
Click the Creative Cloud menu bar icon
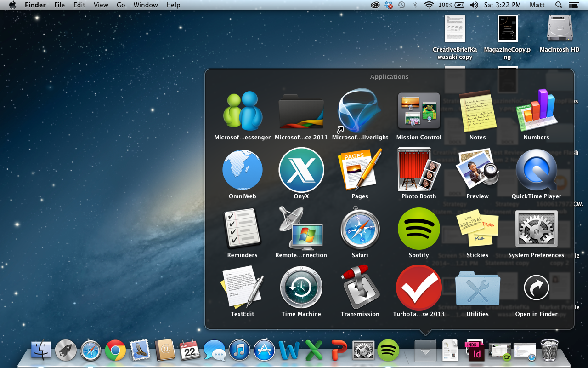coord(375,5)
